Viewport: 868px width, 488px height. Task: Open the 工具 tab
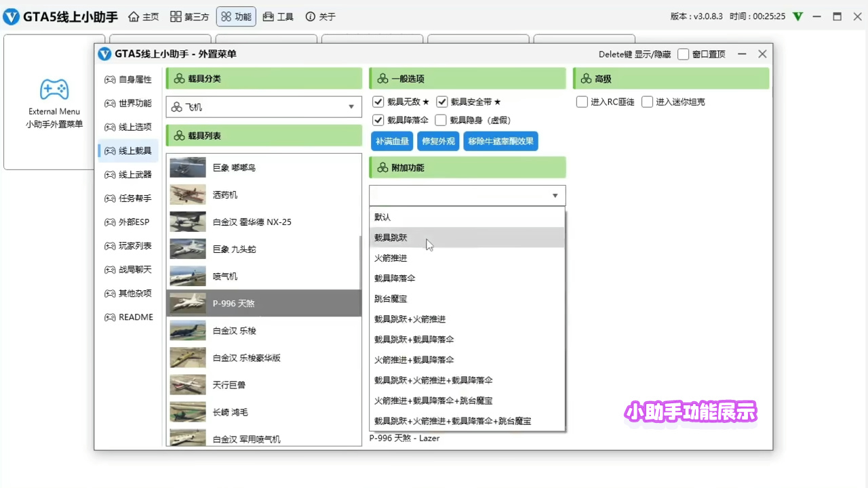point(278,16)
